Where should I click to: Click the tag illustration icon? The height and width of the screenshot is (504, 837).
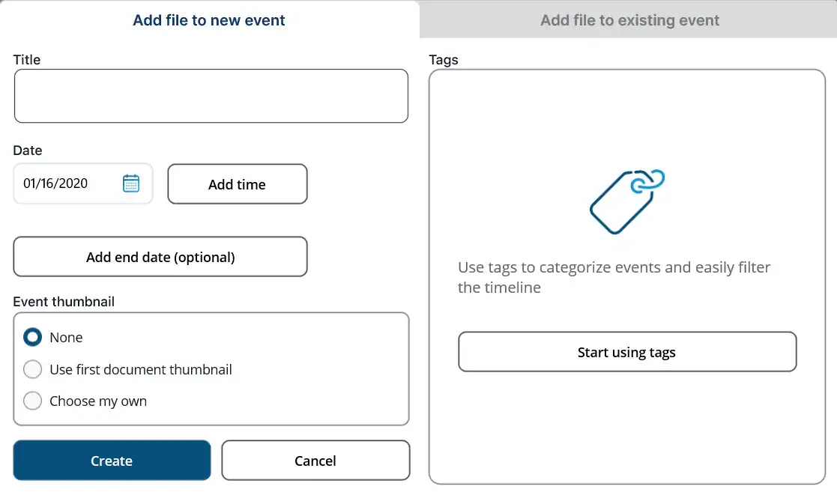click(x=627, y=201)
